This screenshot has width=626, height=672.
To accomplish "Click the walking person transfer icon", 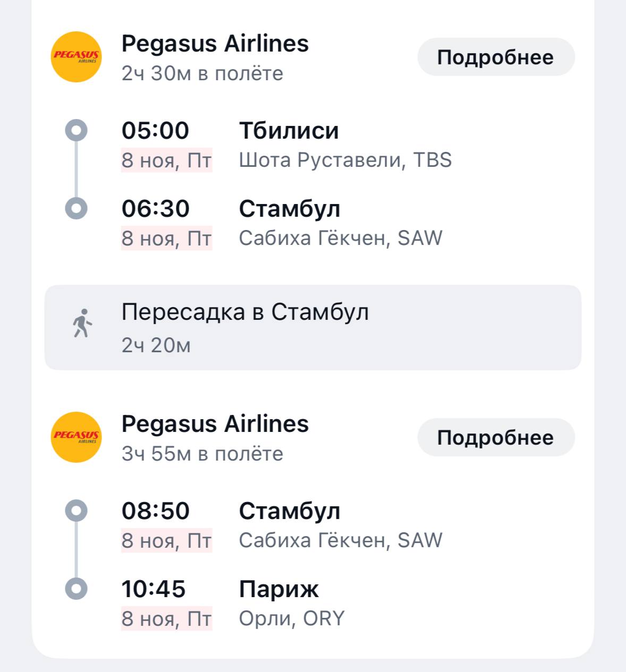I will 81,323.
